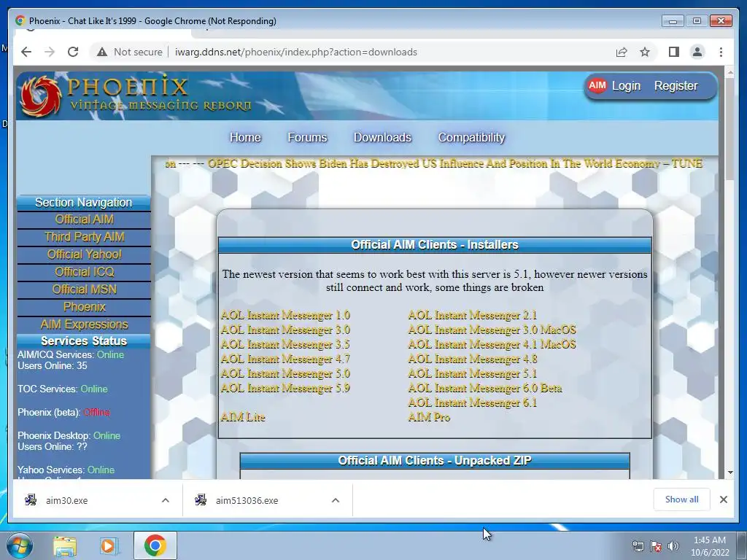Download AOL Instant Messenger 5.0

point(285,374)
